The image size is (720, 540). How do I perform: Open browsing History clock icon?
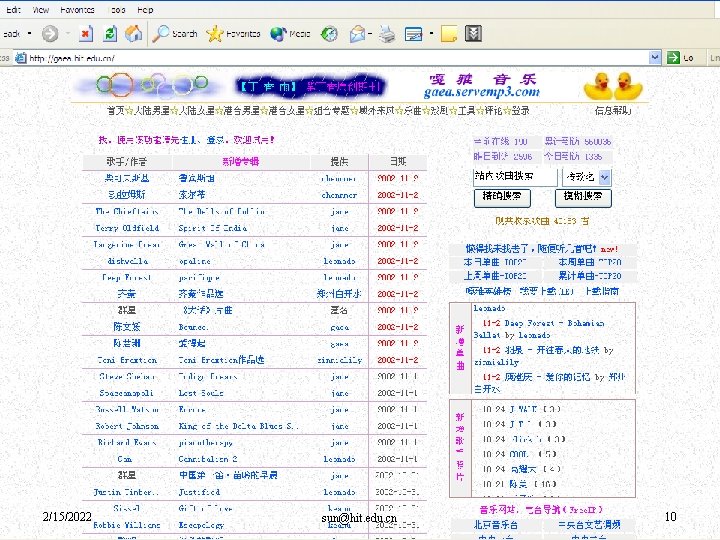pyautogui.click(x=329, y=34)
